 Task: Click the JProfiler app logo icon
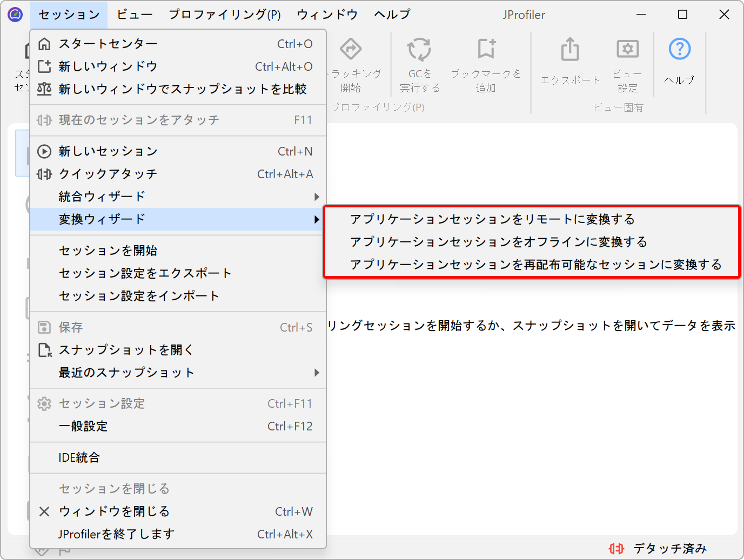click(x=15, y=15)
